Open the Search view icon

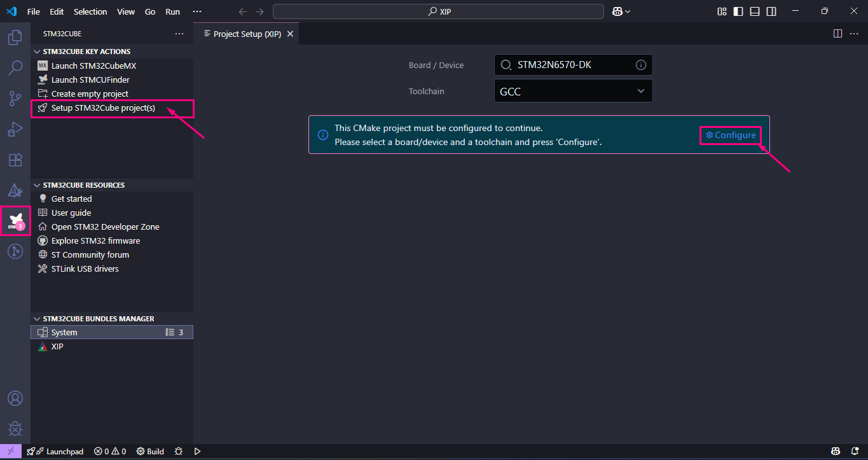[15, 67]
